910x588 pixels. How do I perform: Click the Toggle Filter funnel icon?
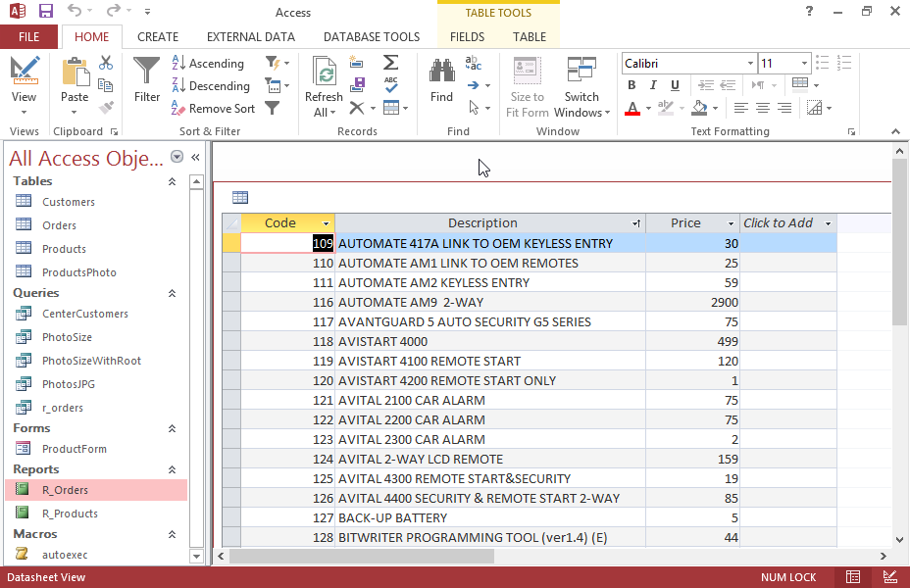[x=273, y=108]
